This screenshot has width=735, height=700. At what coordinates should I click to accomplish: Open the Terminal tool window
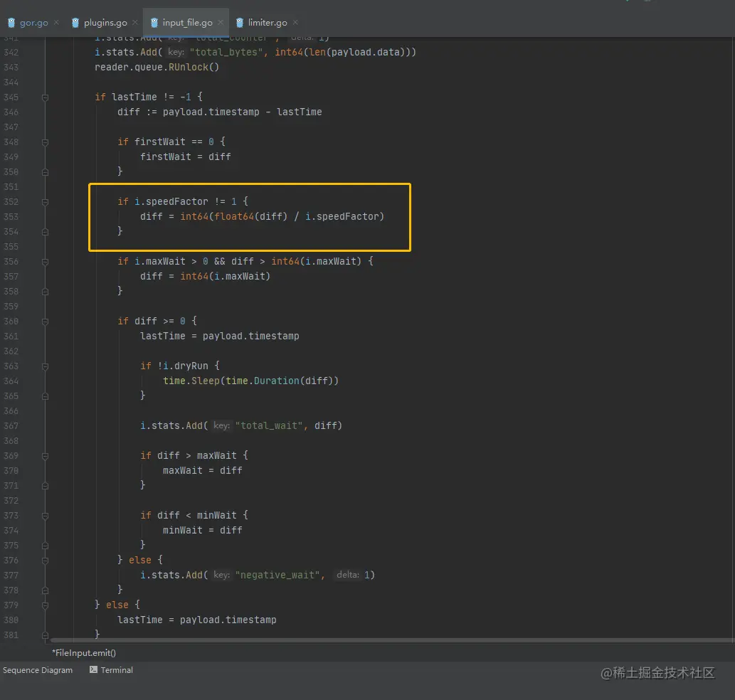(111, 670)
